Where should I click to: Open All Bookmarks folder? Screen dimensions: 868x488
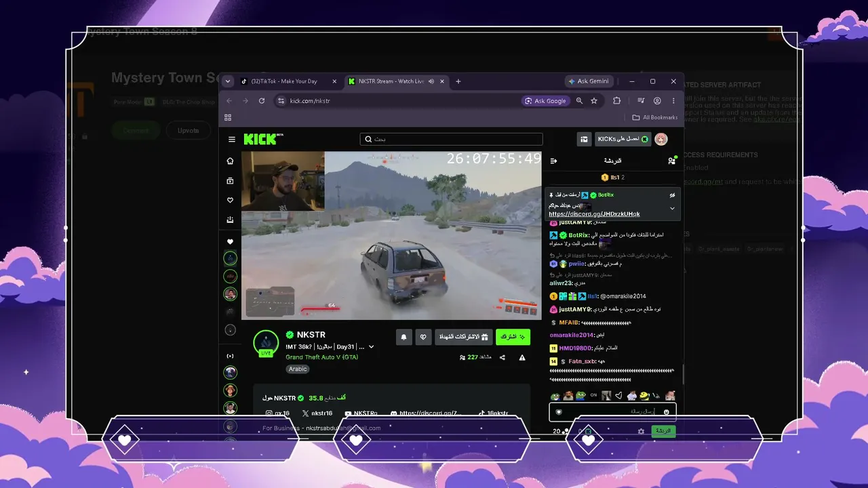[x=655, y=117]
